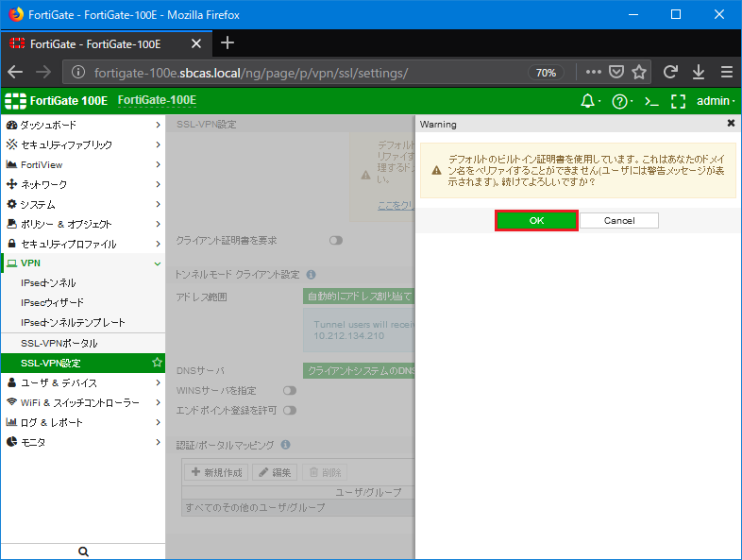Toggle クライアント証明書を要求 switch

(x=335, y=241)
